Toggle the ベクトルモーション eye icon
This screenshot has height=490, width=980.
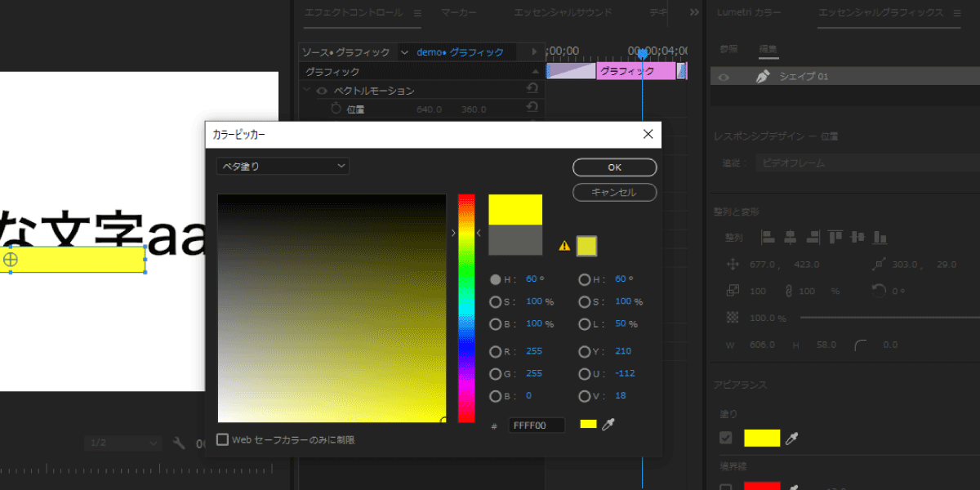(322, 91)
